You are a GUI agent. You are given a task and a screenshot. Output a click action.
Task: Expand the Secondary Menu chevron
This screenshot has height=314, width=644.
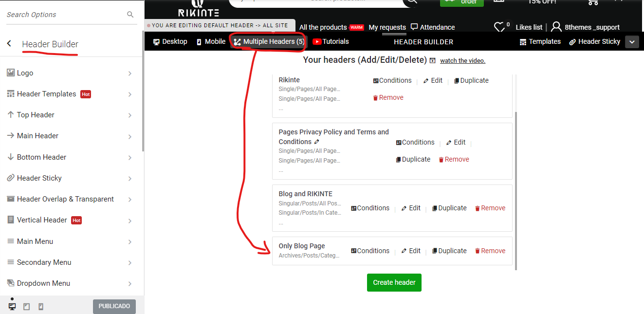point(130,263)
